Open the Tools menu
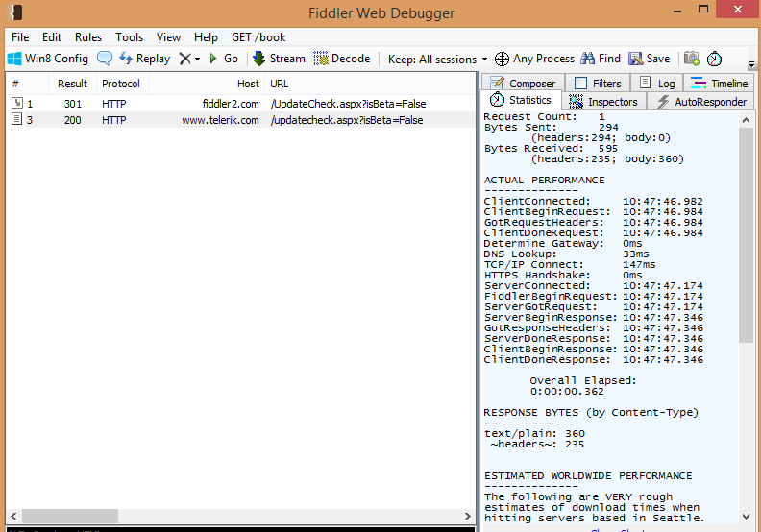 (x=129, y=37)
